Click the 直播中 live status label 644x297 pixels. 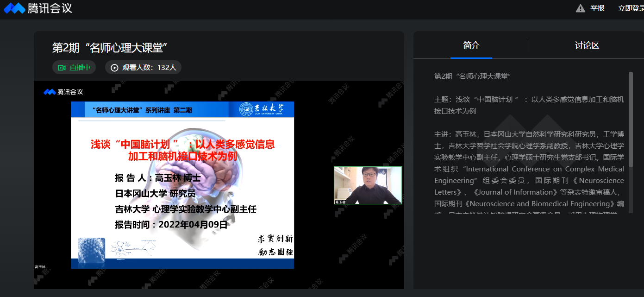(x=80, y=68)
